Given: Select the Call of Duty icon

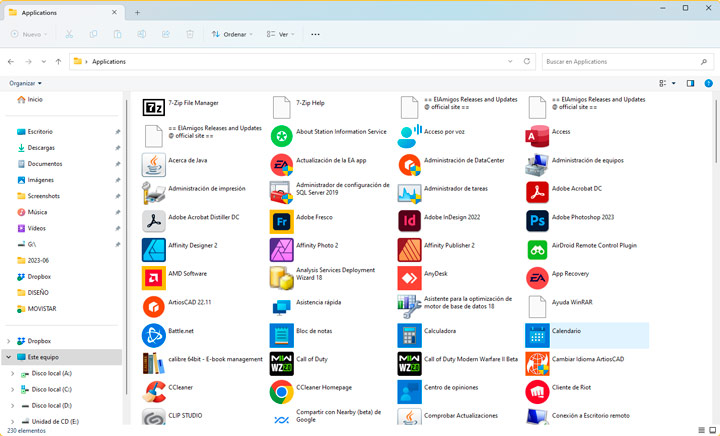Looking at the screenshot, I should pyautogui.click(x=281, y=363).
